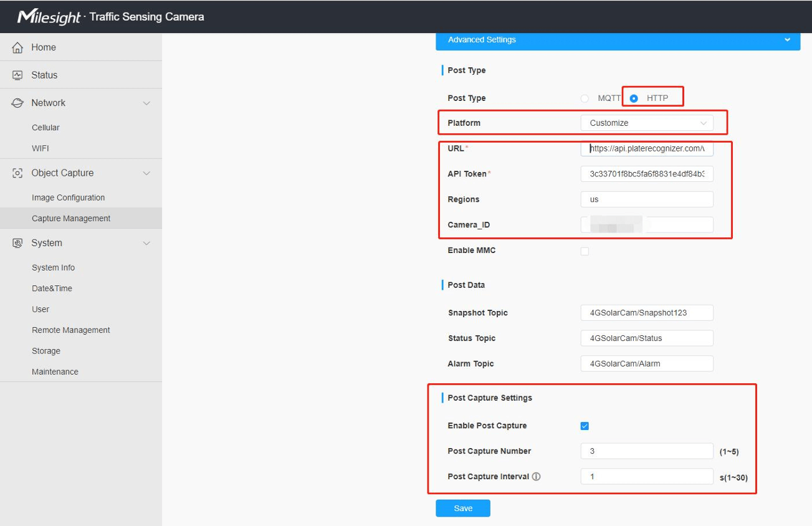Enable the MMC checkbox

click(585, 251)
